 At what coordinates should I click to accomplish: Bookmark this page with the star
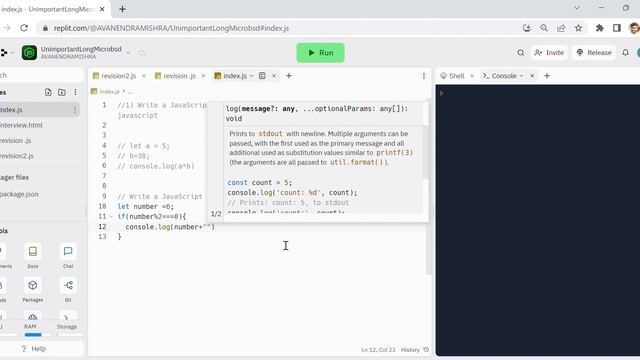coord(578,28)
